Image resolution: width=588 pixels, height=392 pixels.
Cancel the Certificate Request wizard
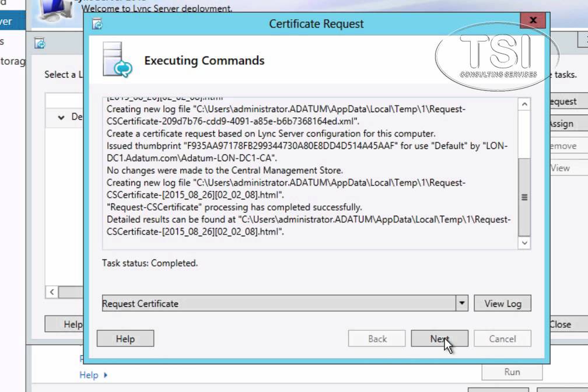pos(502,339)
